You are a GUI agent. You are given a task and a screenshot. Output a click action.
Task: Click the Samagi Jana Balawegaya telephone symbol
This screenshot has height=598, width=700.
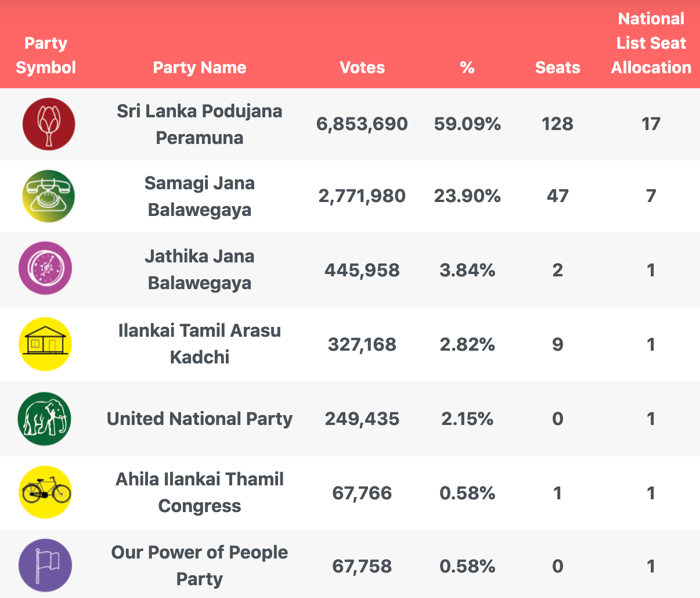click(49, 196)
